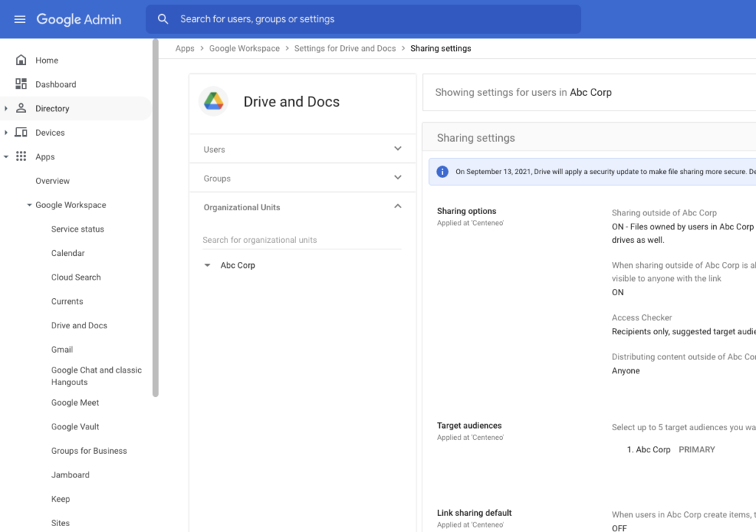Click 'Anyone' distribution value
The width and height of the screenshot is (756, 532).
[x=626, y=370]
